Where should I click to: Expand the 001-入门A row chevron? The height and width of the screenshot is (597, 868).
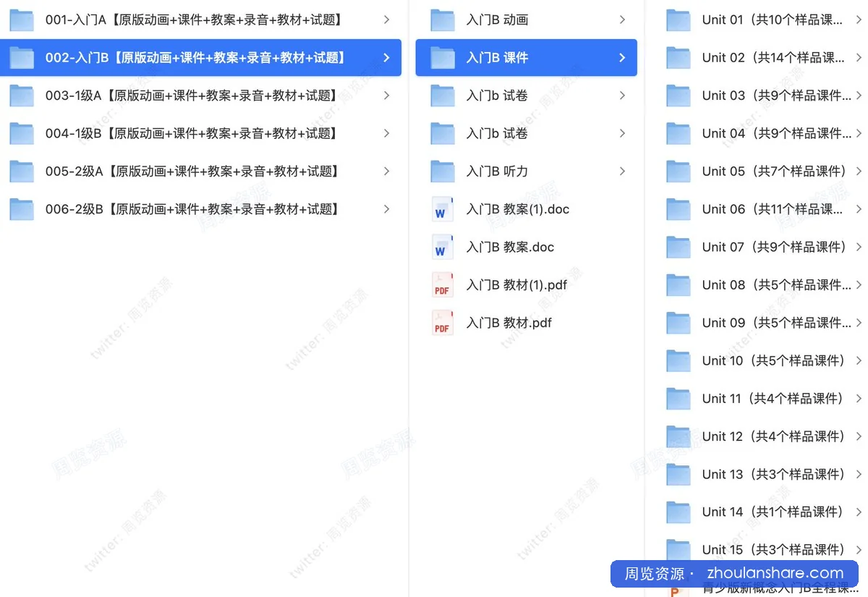pyautogui.click(x=387, y=20)
